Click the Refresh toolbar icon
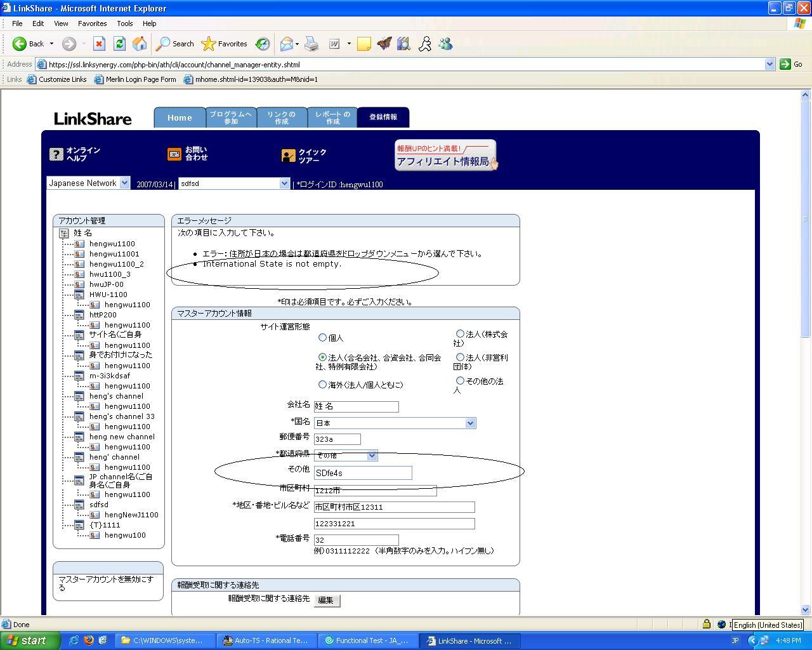The image size is (812, 650). (119, 44)
